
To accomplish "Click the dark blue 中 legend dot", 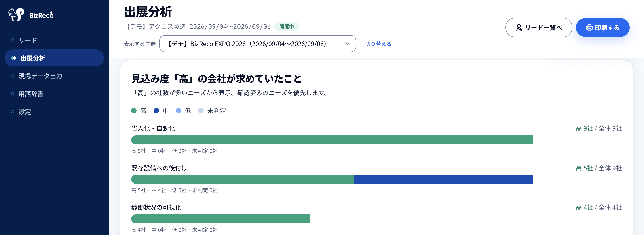I will [156, 111].
